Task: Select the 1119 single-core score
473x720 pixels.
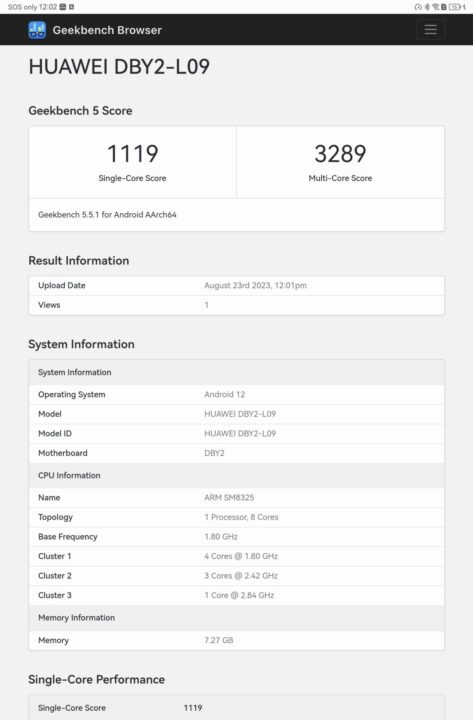Action: point(132,153)
